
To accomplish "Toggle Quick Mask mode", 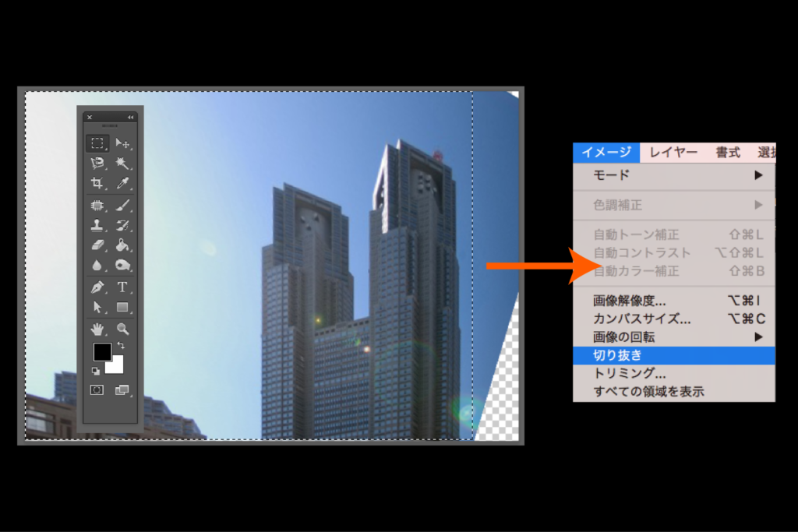I will [97, 390].
